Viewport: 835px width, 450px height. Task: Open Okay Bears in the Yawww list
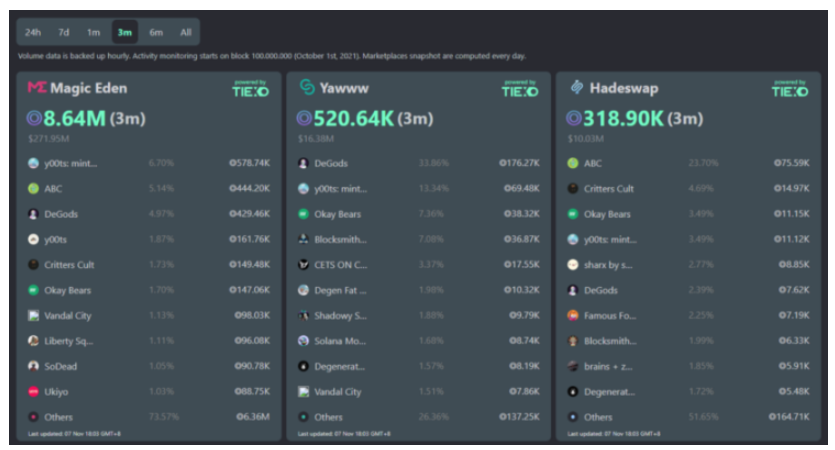[x=338, y=214]
